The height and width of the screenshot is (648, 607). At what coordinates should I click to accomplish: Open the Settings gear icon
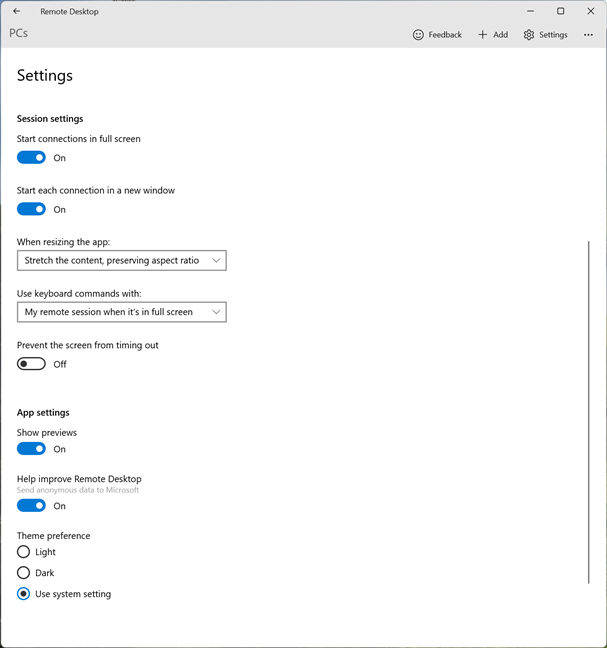point(529,35)
